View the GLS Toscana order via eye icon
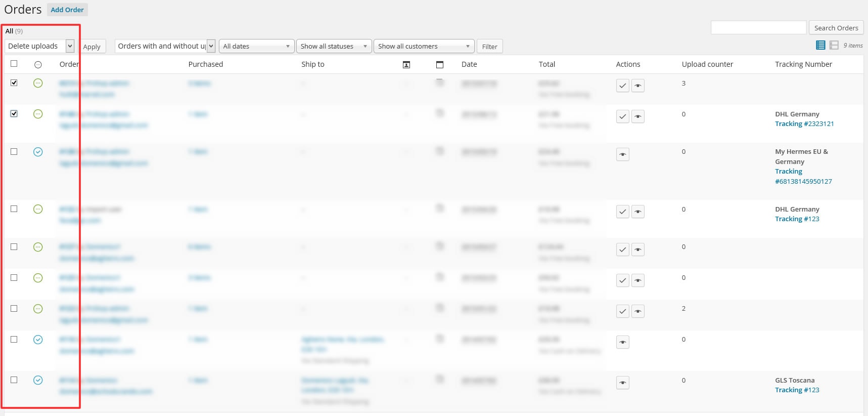The image size is (868, 416). pos(623,383)
